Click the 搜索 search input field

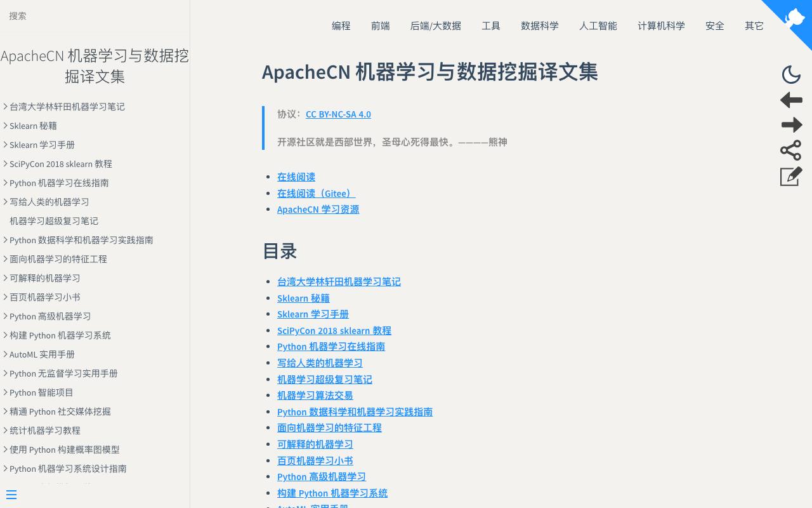pyautogui.click(x=95, y=16)
